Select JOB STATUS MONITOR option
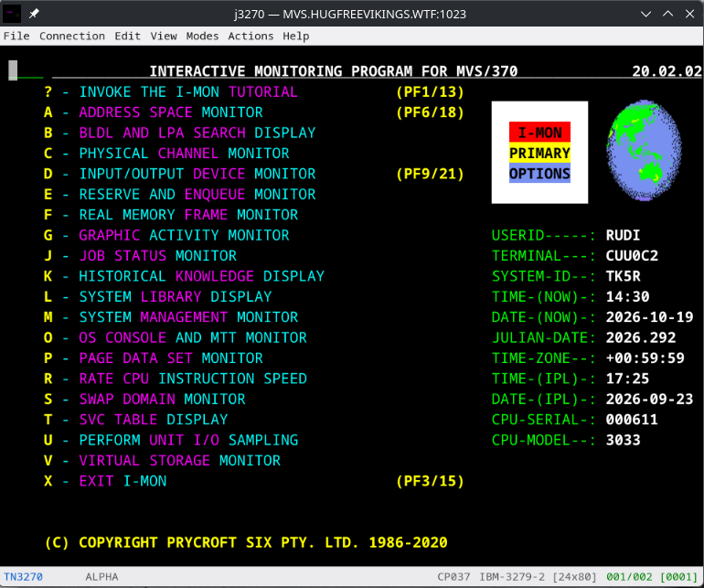This screenshot has width=704, height=588. [x=157, y=256]
